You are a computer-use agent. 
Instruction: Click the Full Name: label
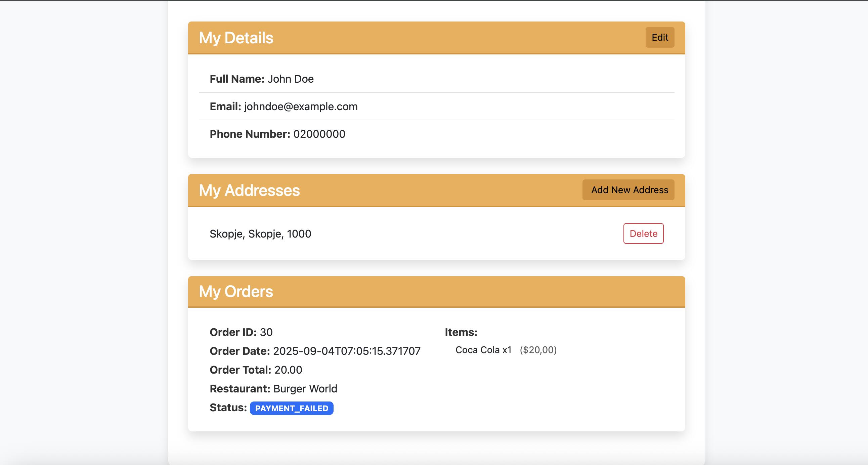click(237, 79)
